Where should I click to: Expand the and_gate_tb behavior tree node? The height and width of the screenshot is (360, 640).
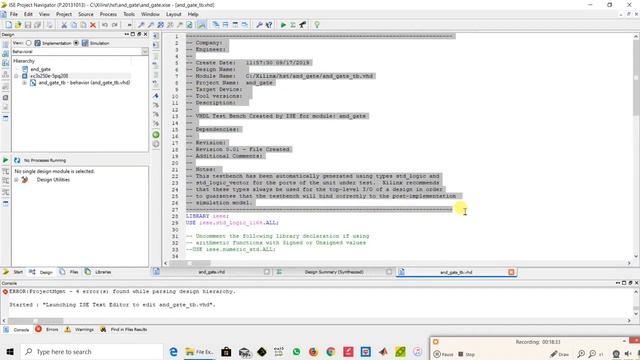coord(24,83)
